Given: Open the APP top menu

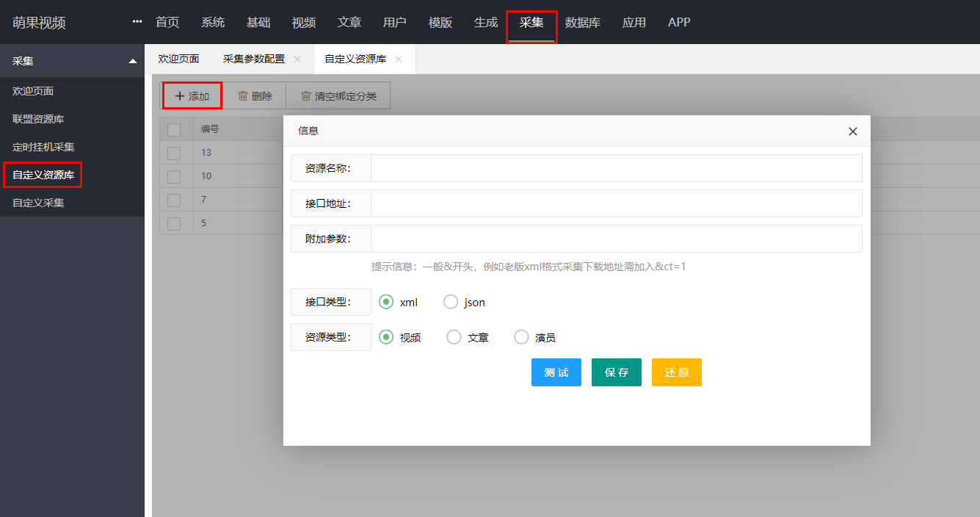Looking at the screenshot, I should pos(679,22).
